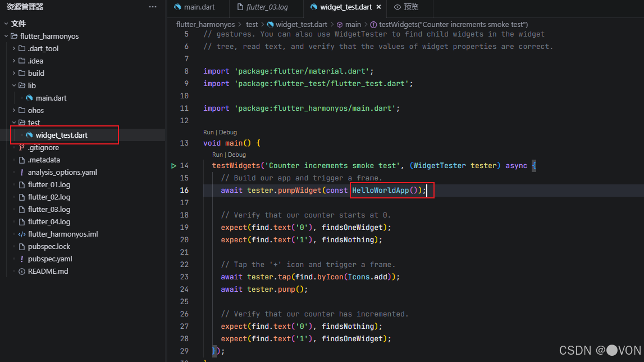Collapse the flutter_harmonyos root folder chevron
644x362 pixels.
(6, 36)
